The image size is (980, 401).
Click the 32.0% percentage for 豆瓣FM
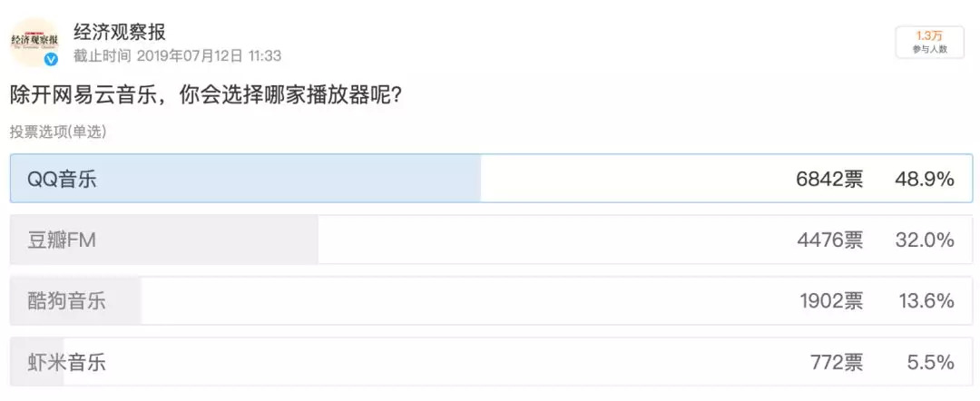(x=923, y=240)
